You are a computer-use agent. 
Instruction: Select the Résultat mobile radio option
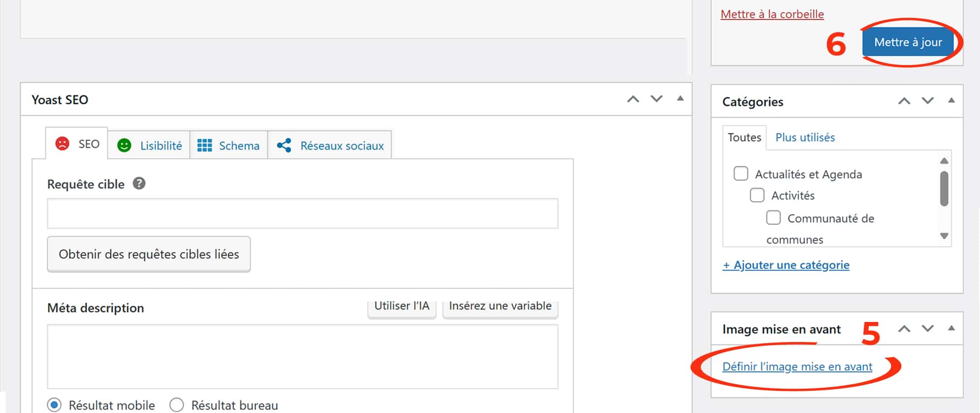pos(54,405)
